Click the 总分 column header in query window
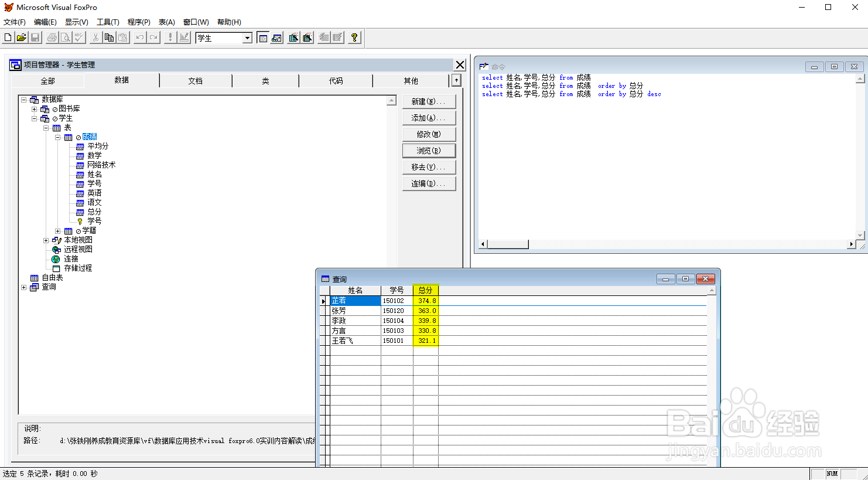The height and width of the screenshot is (480, 868). [426, 290]
